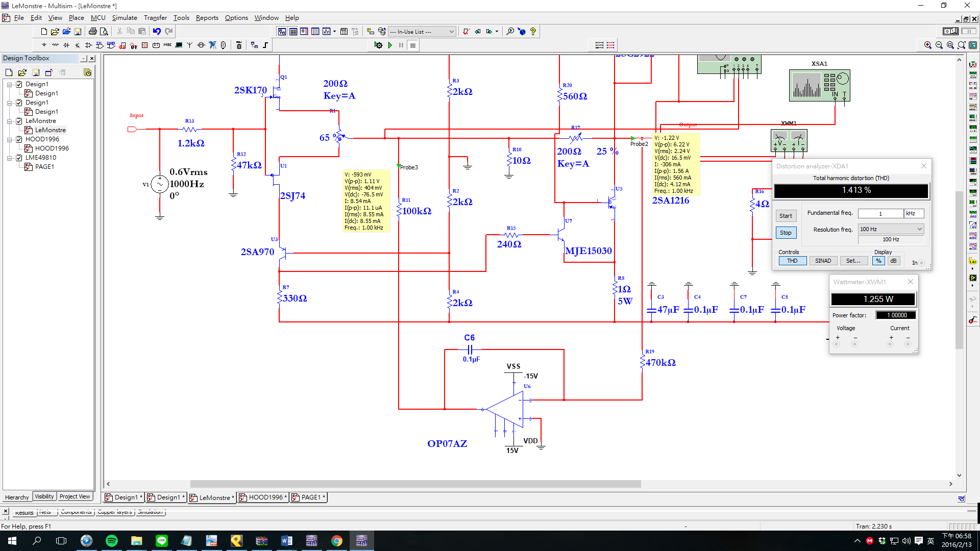Collapse the first Design1 tree node

[10, 84]
